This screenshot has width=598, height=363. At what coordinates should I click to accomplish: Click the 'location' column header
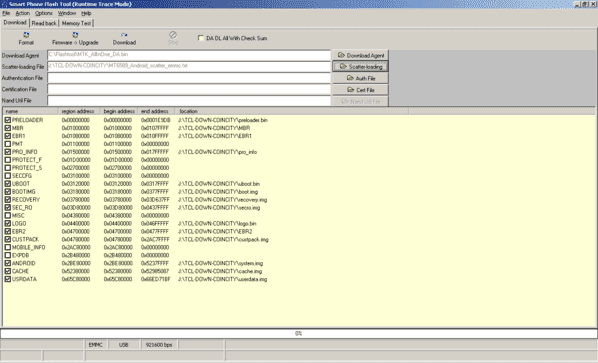[x=292, y=111]
